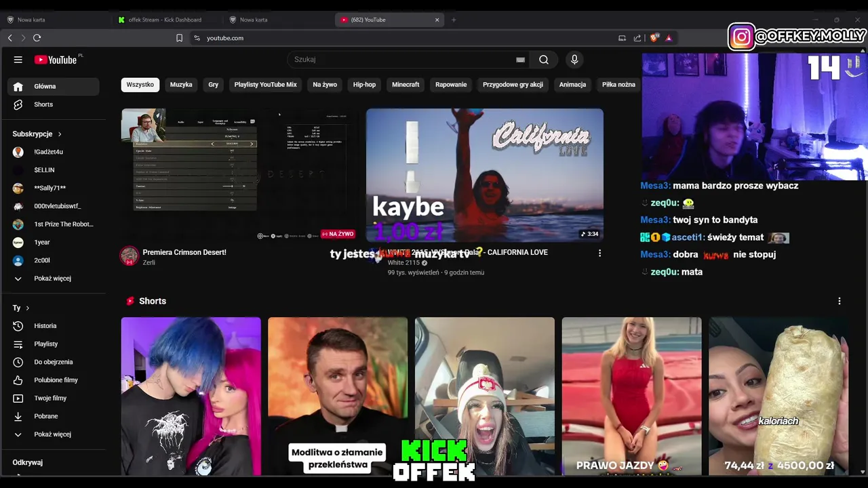Image resolution: width=868 pixels, height=488 pixels.
Task: Open Zerli channel avatar
Action: point(130,256)
